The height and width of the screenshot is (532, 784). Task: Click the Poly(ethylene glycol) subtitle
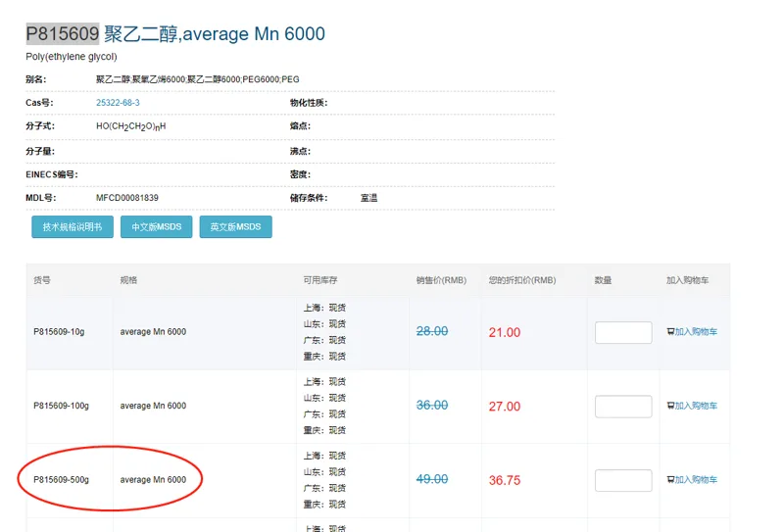72,57
